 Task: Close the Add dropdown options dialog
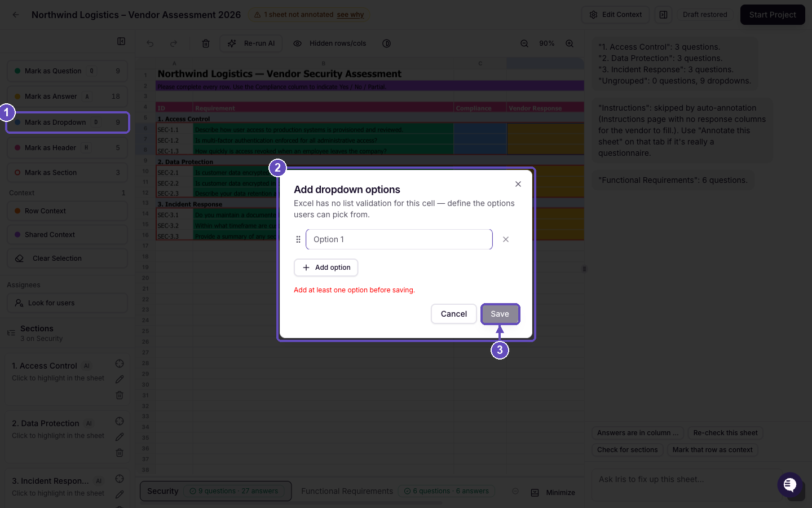[518, 184]
